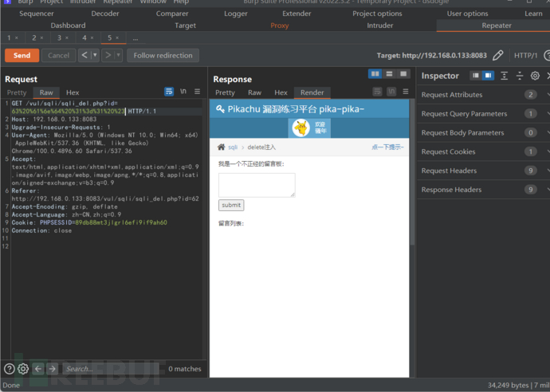Add a new Repeater tab via ellipsis

(x=136, y=38)
